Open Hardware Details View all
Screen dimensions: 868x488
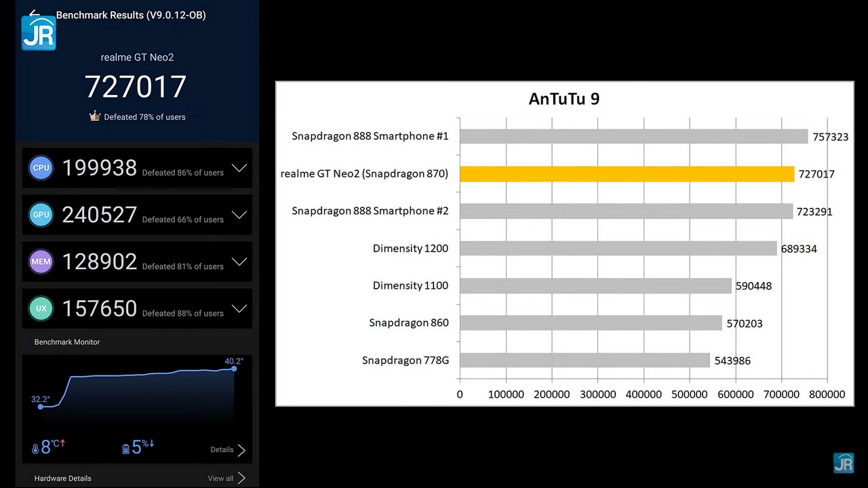pyautogui.click(x=227, y=479)
